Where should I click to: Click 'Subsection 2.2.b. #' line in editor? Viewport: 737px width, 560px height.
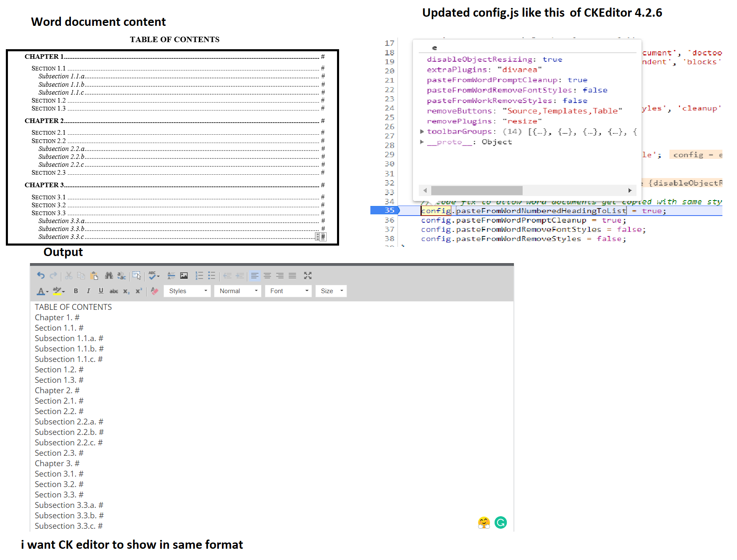69,432
